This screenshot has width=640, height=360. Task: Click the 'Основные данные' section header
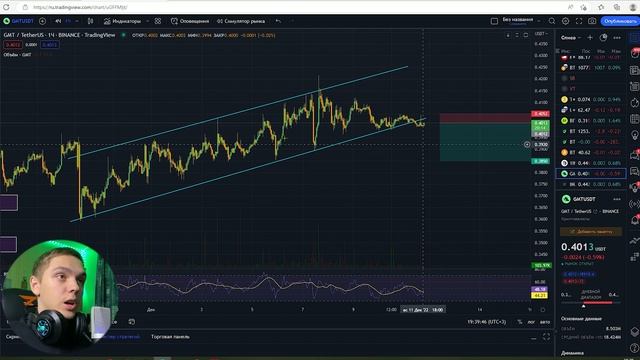pyautogui.click(x=581, y=318)
